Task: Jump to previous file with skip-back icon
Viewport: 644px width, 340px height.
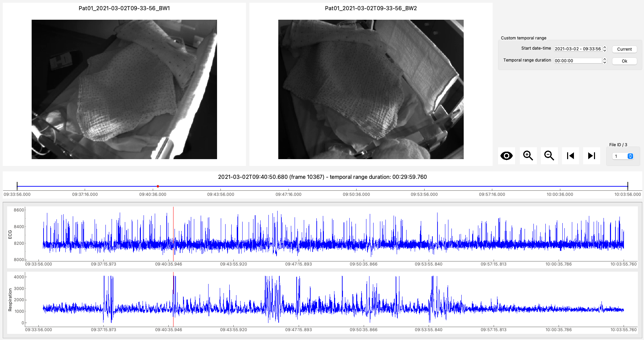Action: (570, 156)
